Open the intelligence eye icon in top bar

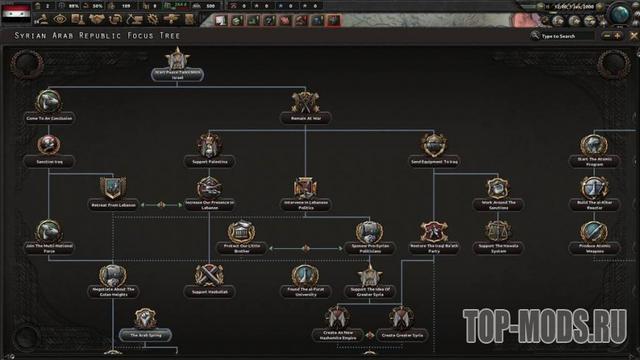click(60, 19)
